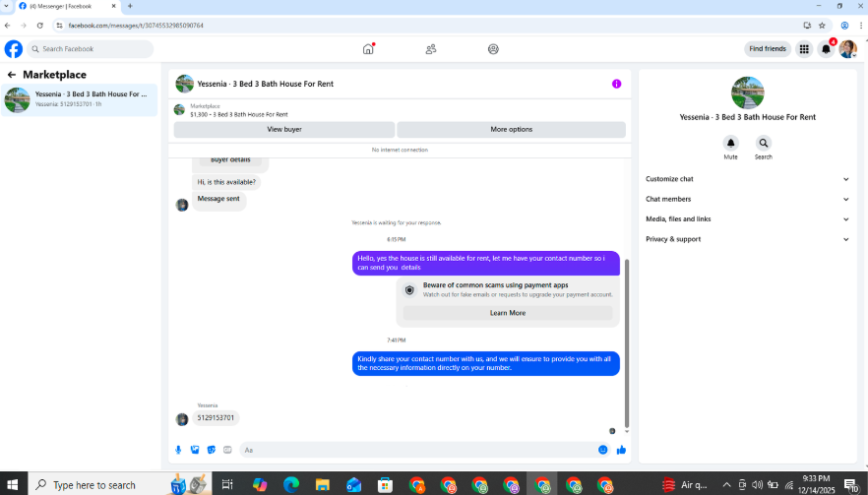Click the '$1,300 · 3 Bed 3 Bath' listing text
The image size is (868, 495).
click(239, 114)
